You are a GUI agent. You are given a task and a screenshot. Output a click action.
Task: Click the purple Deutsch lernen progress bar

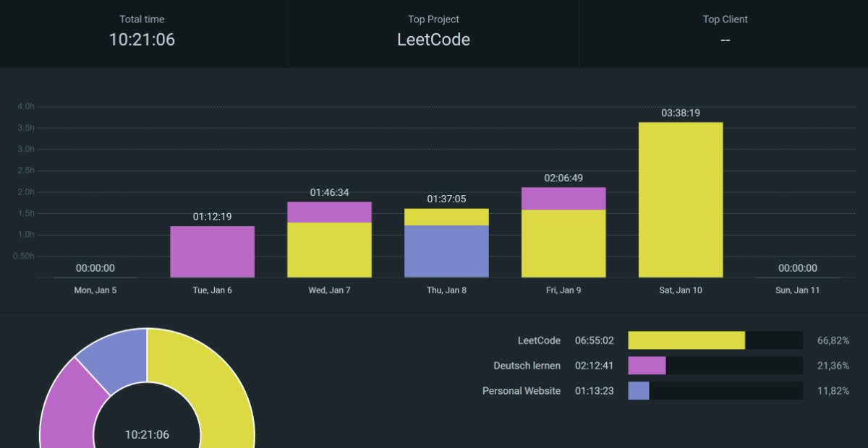[647, 366]
